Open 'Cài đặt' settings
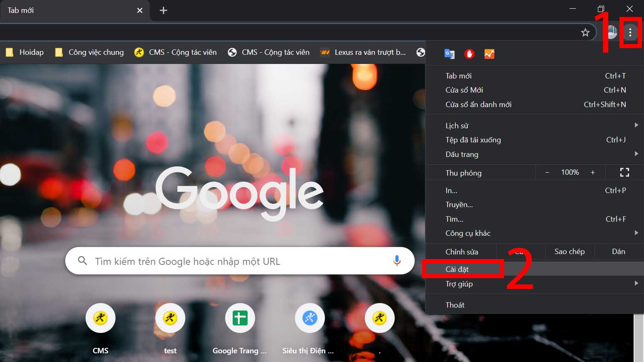Screen dimensions: 644x362 (535, 269)
